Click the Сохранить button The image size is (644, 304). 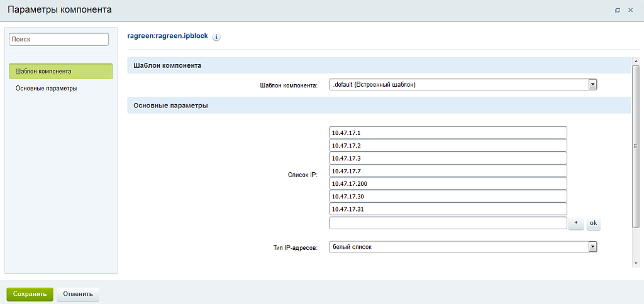click(30, 293)
